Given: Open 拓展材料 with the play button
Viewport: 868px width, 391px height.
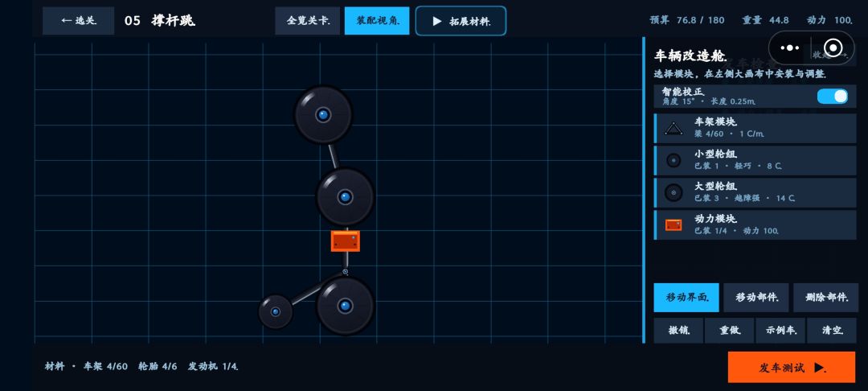Looking at the screenshot, I should [461, 21].
